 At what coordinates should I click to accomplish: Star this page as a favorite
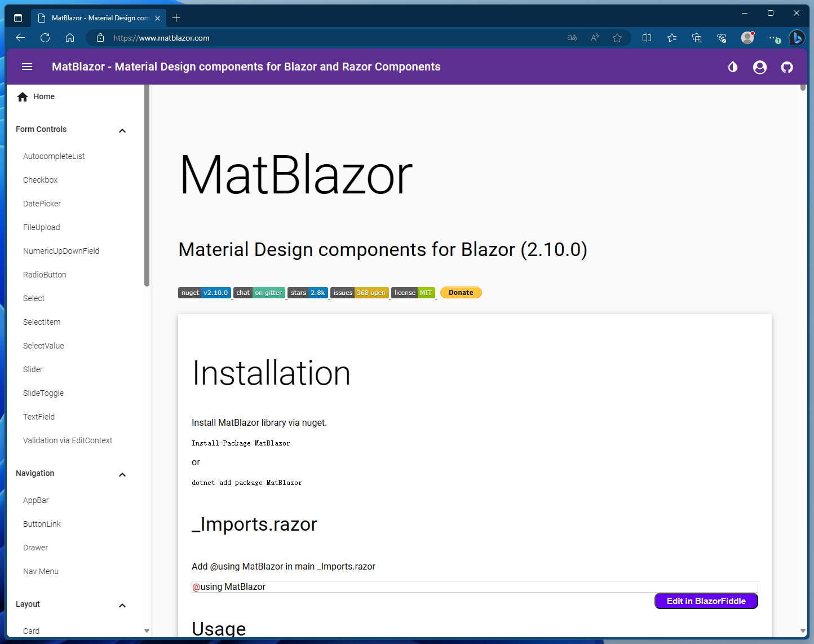point(617,38)
